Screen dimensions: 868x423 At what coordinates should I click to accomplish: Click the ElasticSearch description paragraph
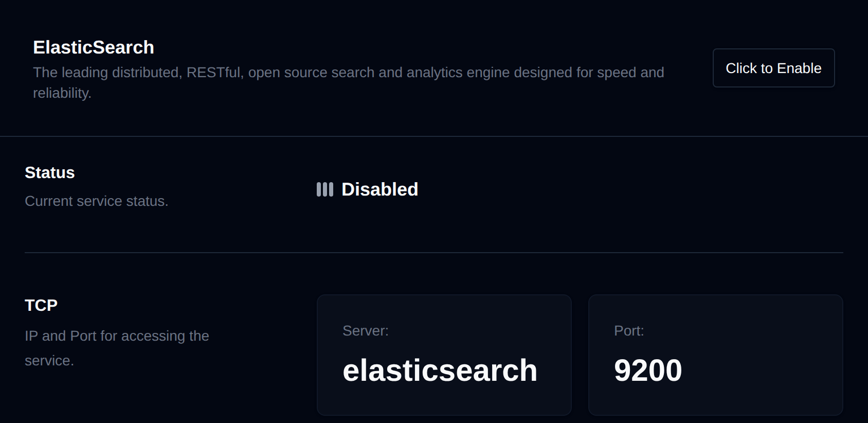[349, 82]
